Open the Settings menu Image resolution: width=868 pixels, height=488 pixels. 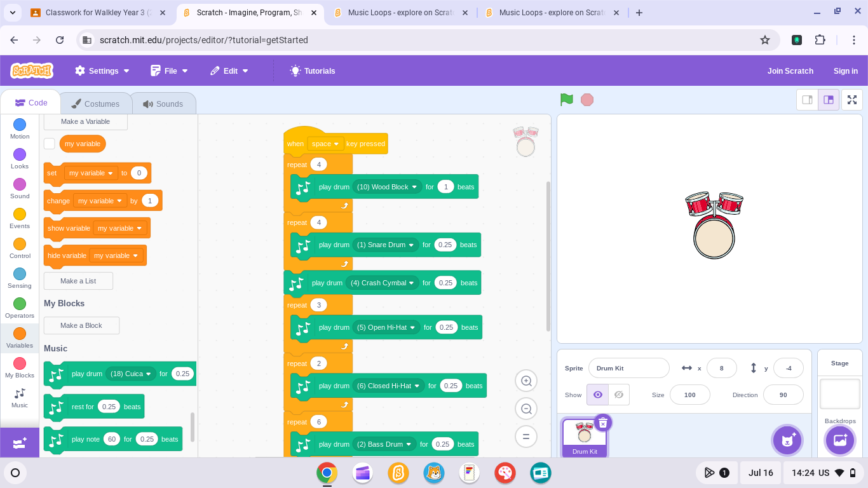click(x=102, y=71)
